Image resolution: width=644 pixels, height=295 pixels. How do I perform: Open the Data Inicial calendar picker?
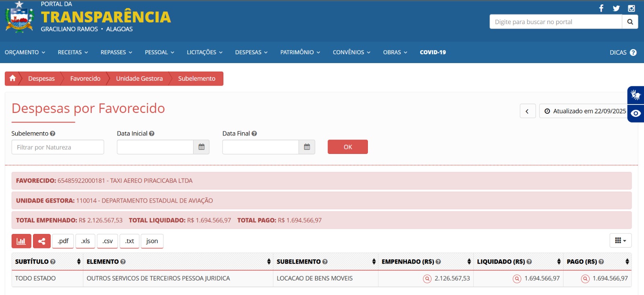(x=201, y=147)
